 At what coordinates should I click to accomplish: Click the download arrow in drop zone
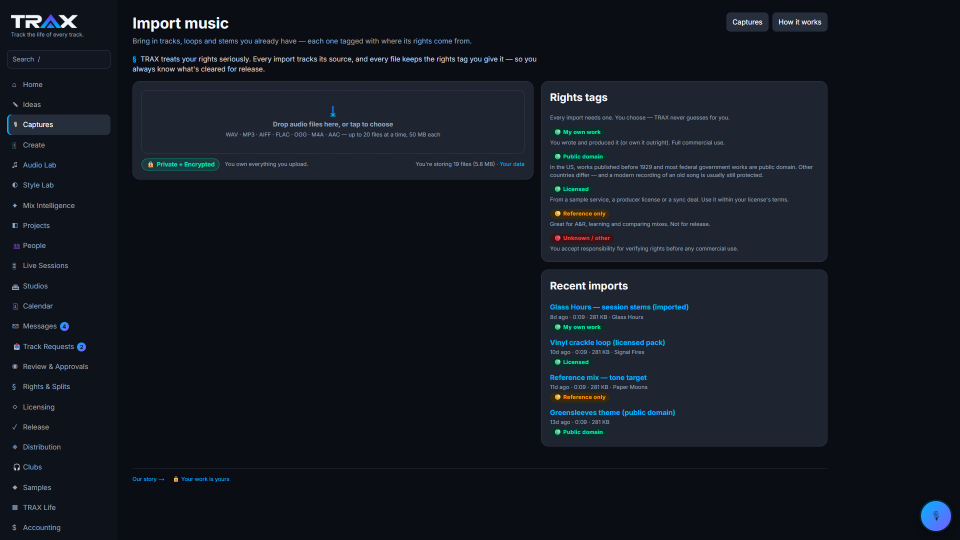point(332,111)
